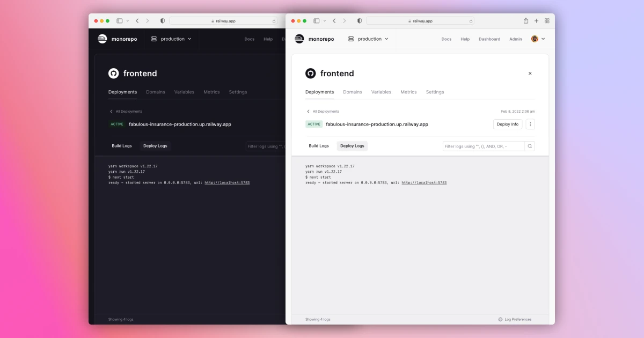Image resolution: width=644 pixels, height=338 pixels.
Task: Click Deploy Info button
Action: pos(508,124)
